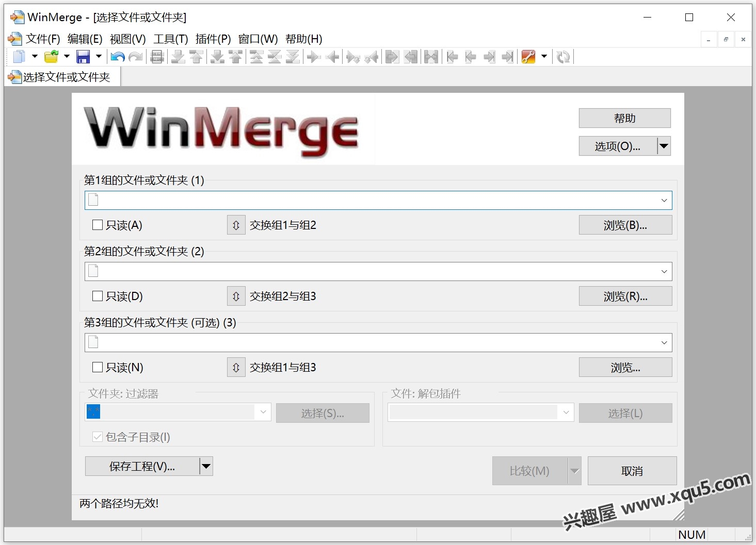This screenshot has height=545, width=756.
Task: Open the 文件: 解包插件 combo box
Action: [481, 412]
